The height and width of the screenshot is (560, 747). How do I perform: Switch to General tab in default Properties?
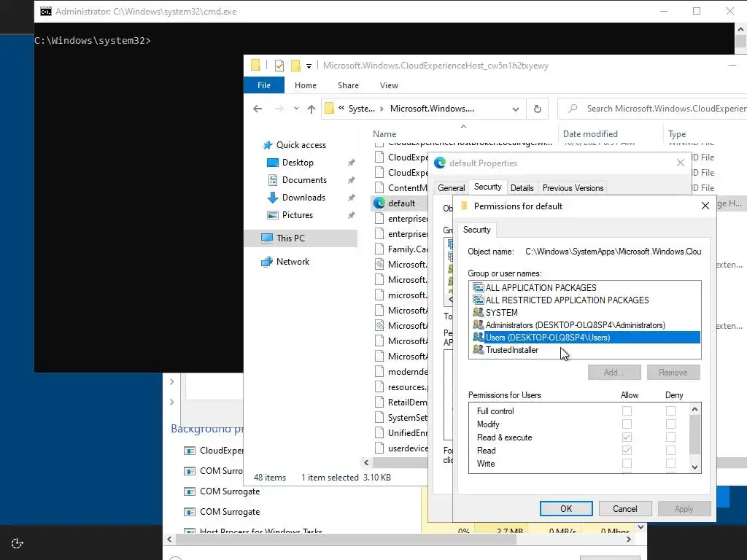click(451, 188)
